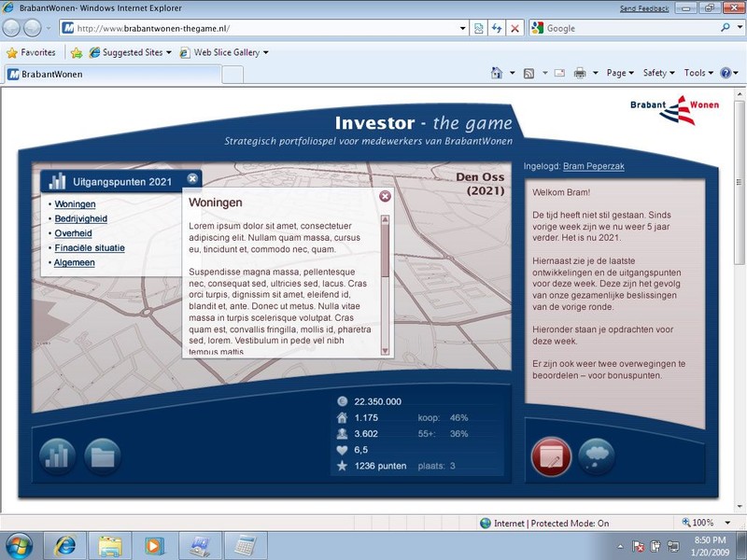Click the red notepad assignments icon

click(x=551, y=456)
